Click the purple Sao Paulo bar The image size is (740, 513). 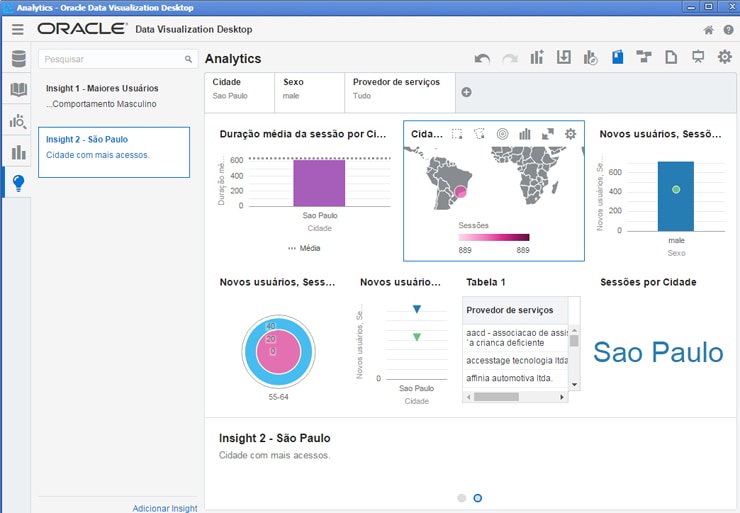pyautogui.click(x=319, y=183)
